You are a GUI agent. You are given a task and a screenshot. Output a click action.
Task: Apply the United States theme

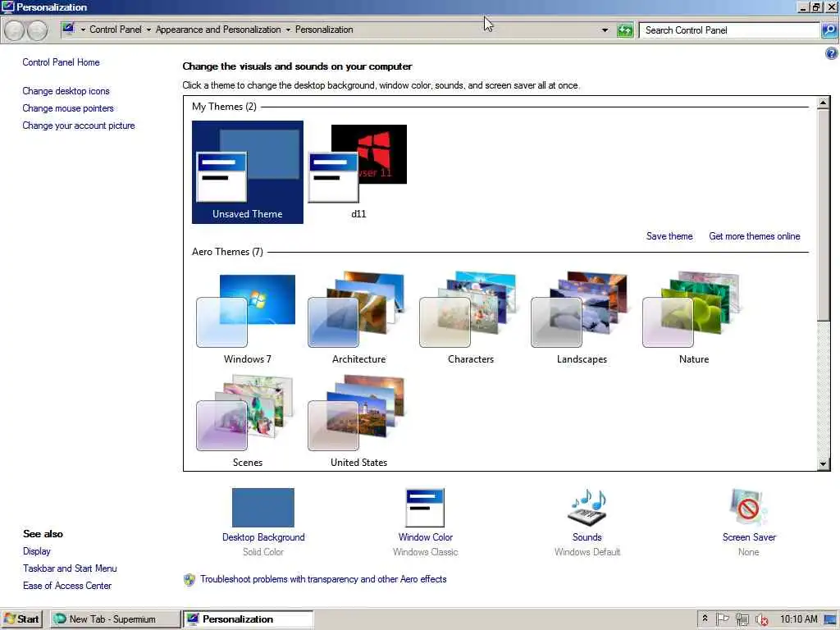pos(358,422)
